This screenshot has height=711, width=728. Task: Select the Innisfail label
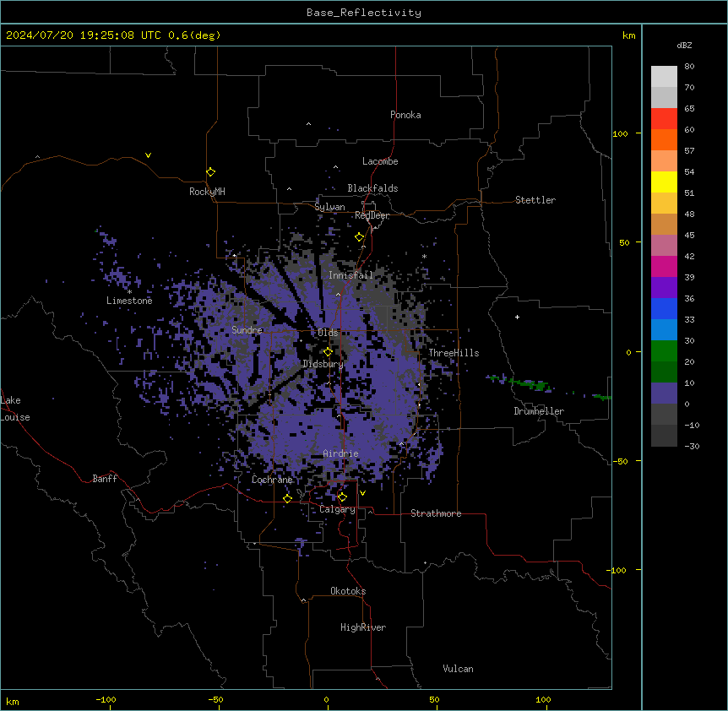350,275
